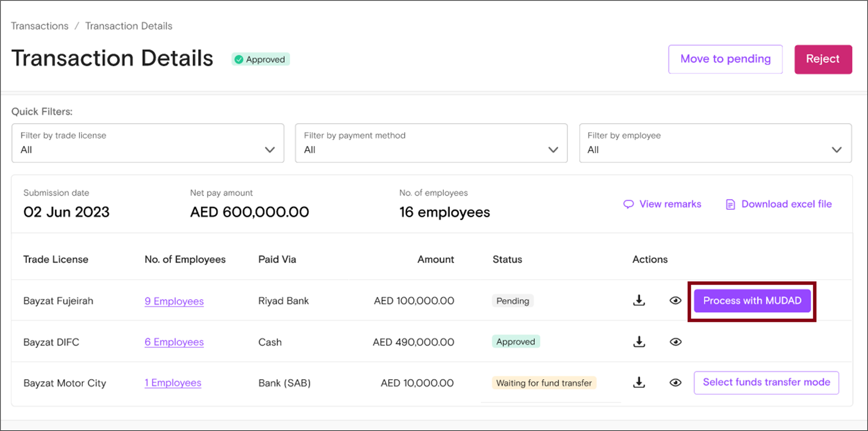
Task: Open the 6 Employees link
Action: (x=174, y=342)
